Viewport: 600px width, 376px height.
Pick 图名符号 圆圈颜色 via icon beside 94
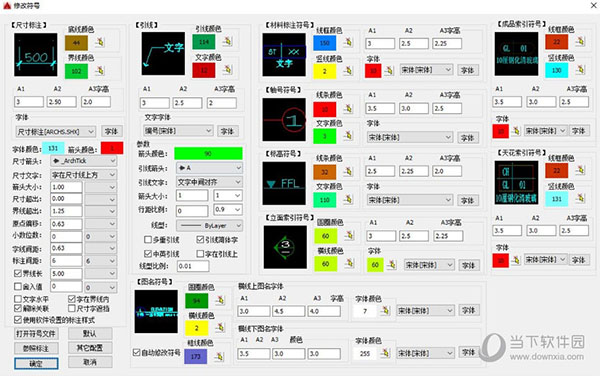point(220,300)
